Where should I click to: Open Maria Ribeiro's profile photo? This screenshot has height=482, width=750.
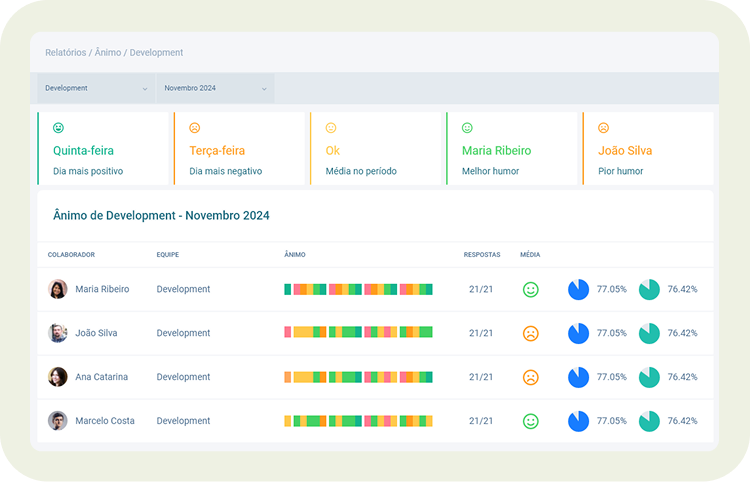click(x=58, y=289)
